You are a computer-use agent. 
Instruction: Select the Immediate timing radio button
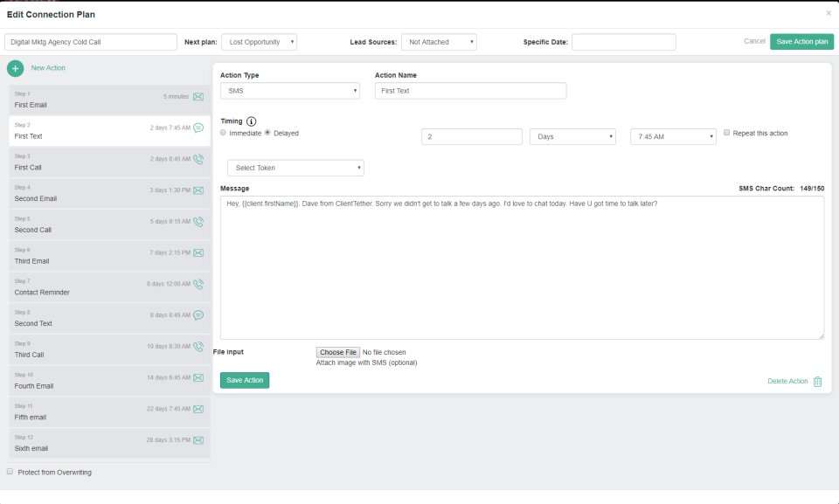[225, 134]
